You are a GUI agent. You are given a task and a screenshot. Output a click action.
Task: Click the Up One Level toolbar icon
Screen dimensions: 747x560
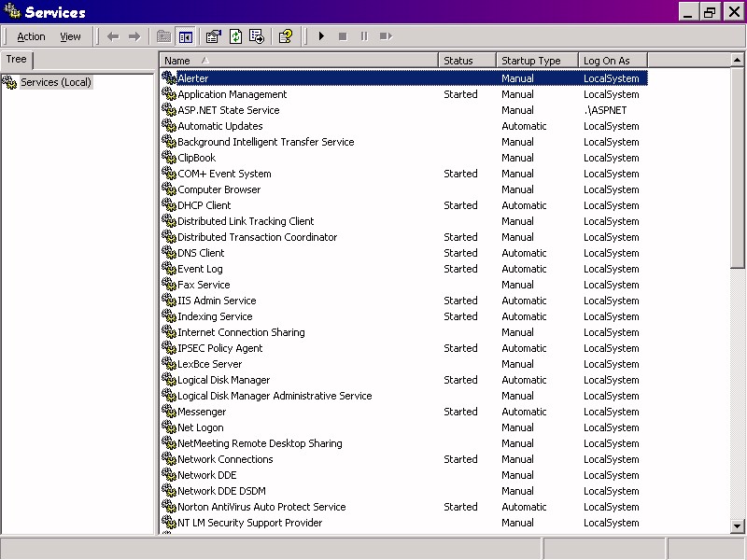[164, 36]
